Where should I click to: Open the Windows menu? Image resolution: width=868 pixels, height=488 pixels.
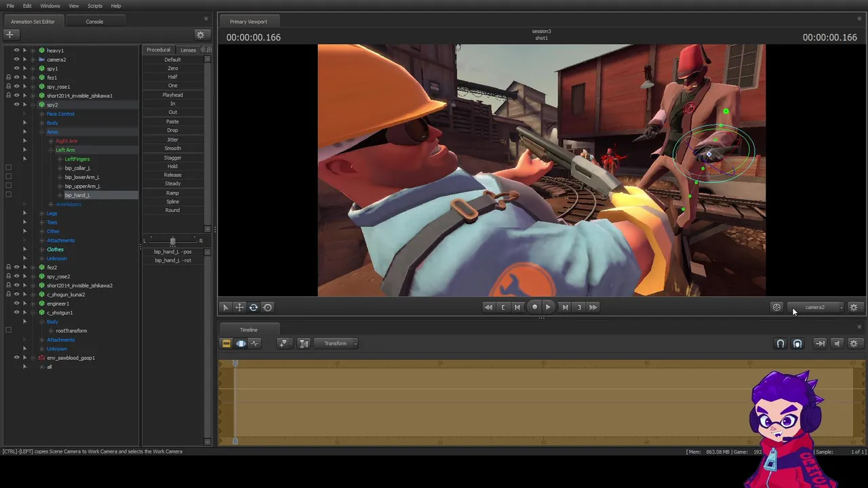click(x=50, y=6)
